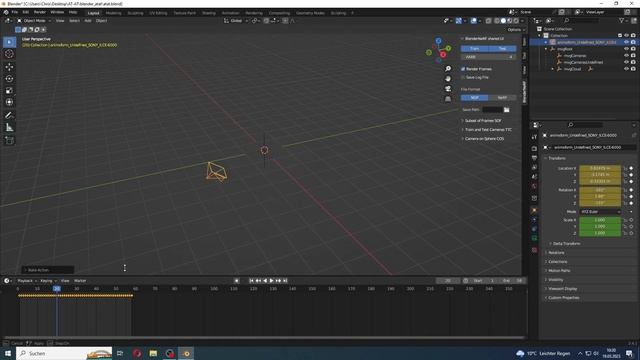Open the viewport Add menu
The width and height of the screenshot is (640, 360).
(x=88, y=20)
